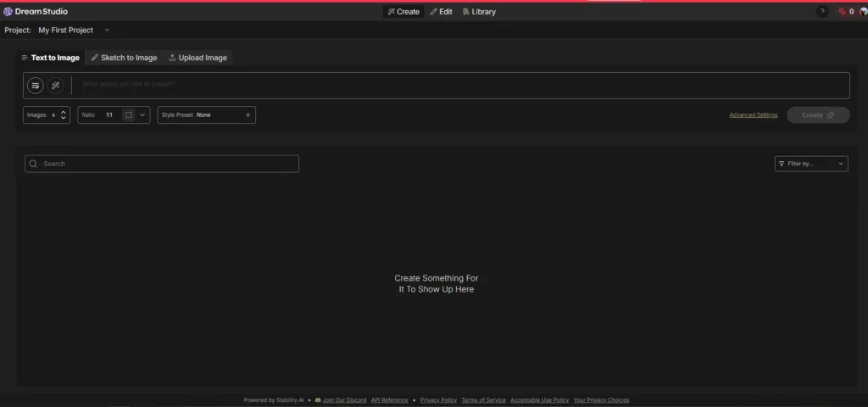868x407 pixels.
Task: Open Advanced Settings link
Action: point(754,115)
